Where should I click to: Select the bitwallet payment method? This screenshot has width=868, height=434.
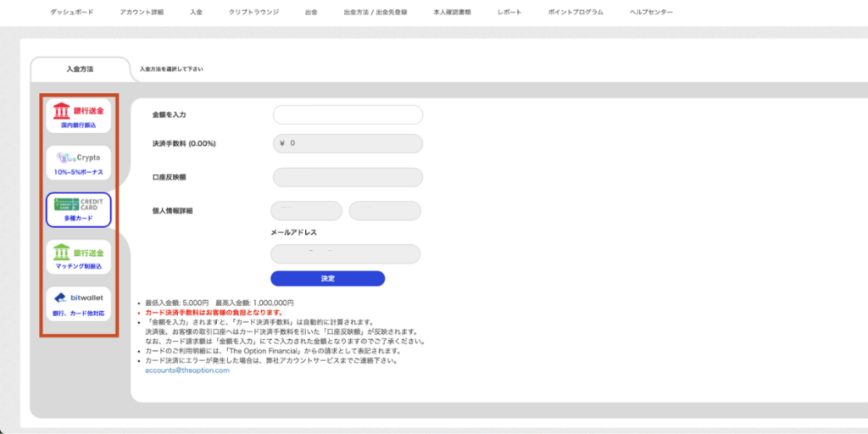tap(78, 304)
